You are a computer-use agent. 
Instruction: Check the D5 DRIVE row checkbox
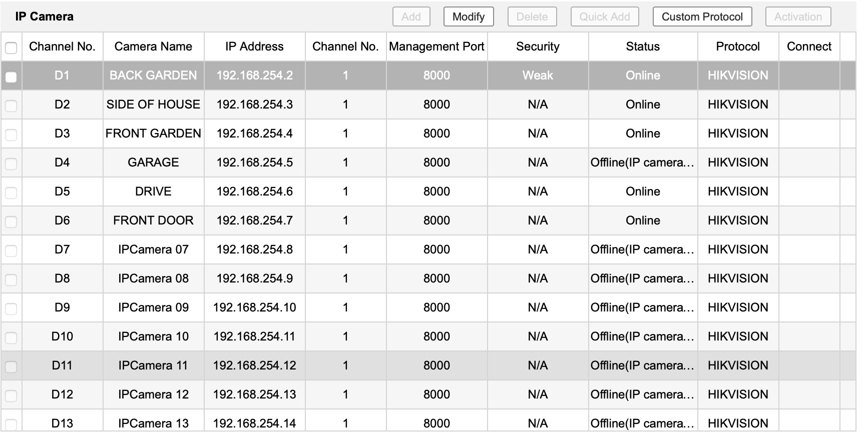(x=11, y=192)
